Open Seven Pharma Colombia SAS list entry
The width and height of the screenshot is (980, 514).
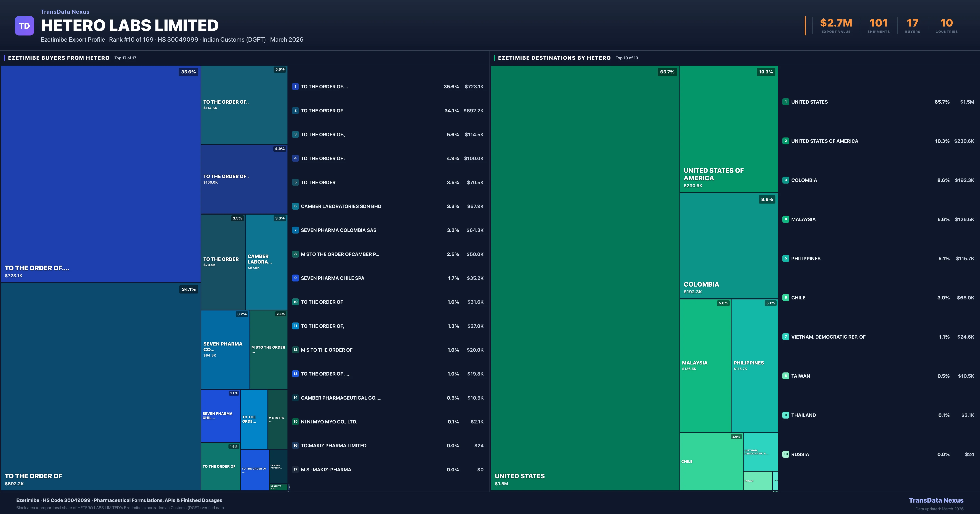tap(338, 230)
